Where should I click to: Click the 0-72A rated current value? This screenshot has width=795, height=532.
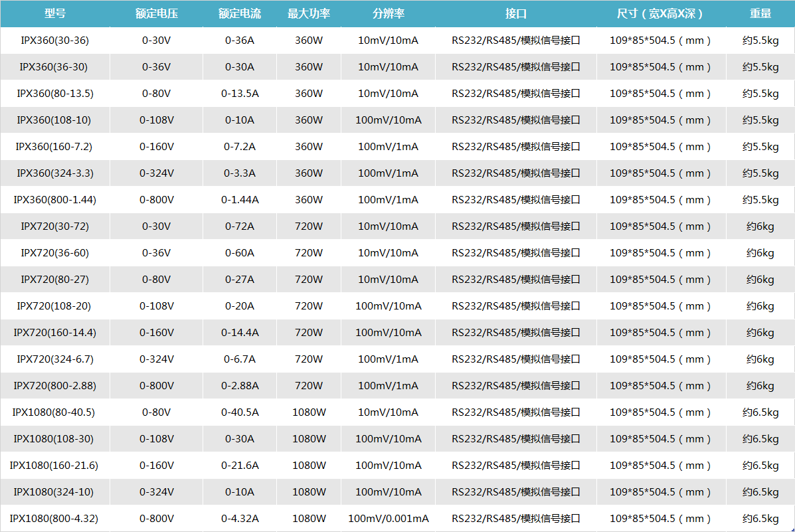(240, 226)
